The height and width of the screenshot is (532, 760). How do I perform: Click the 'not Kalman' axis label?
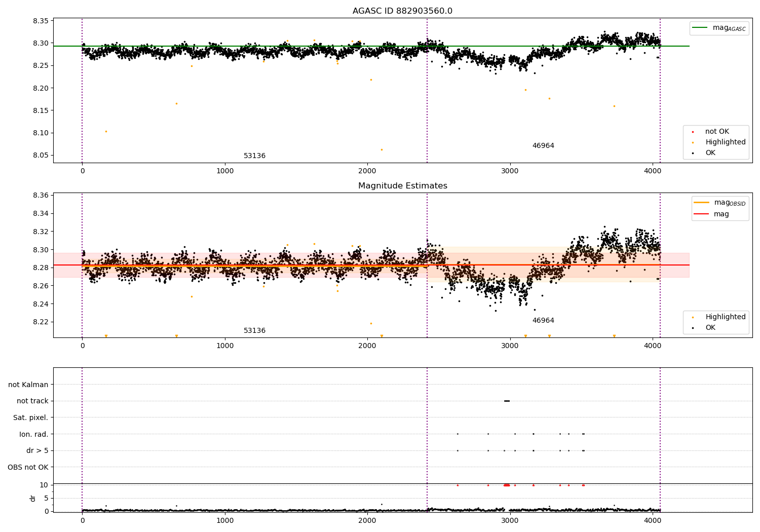(28, 385)
